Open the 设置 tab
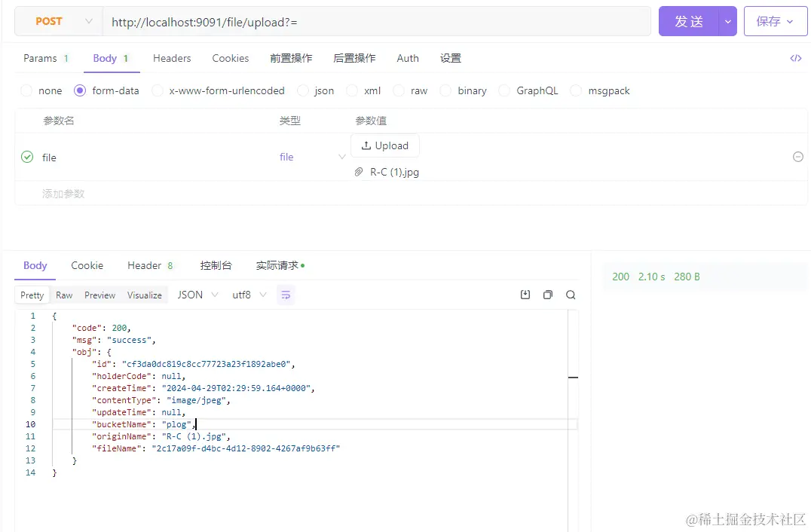 coord(451,58)
